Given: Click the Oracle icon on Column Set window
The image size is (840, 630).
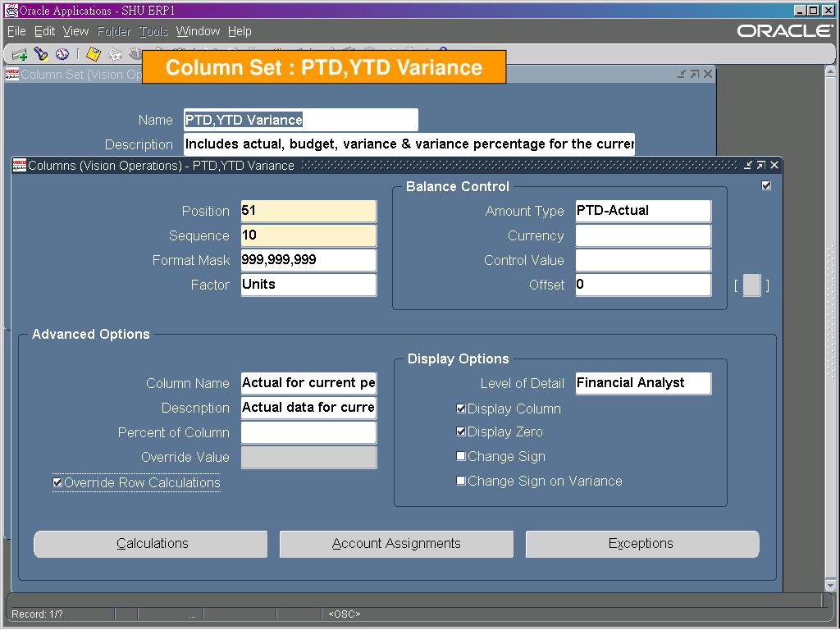Looking at the screenshot, I should (12, 74).
